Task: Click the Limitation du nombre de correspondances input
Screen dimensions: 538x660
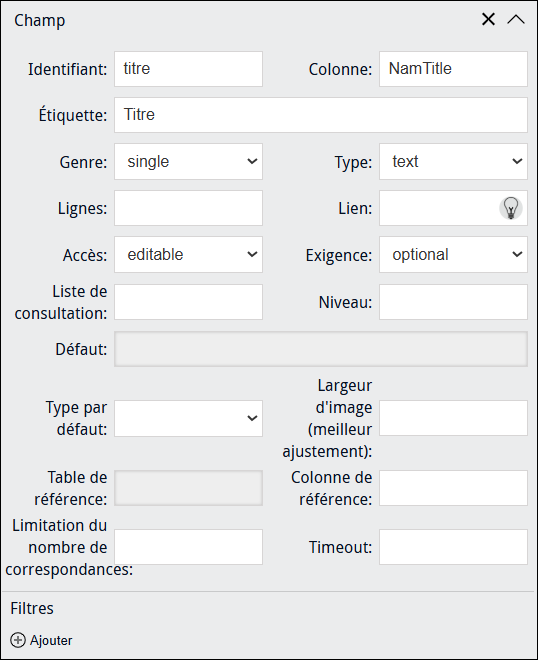Action: 188,547
